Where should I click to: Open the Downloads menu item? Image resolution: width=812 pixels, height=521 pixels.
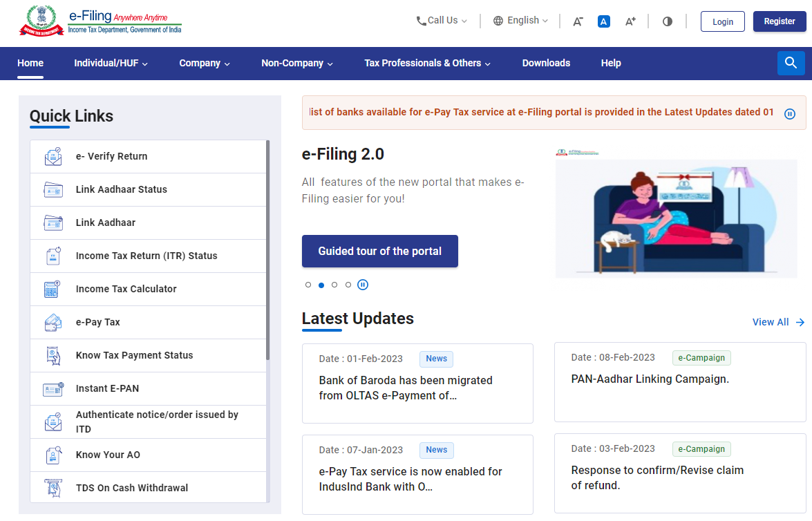546,64
